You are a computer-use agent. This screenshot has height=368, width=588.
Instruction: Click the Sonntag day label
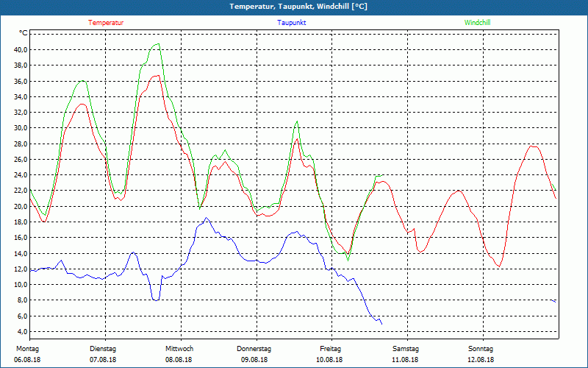coord(481,349)
